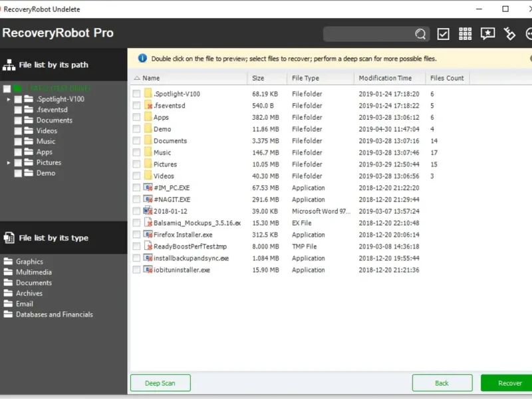Click the 291.6 MB size cell

pos(265,199)
